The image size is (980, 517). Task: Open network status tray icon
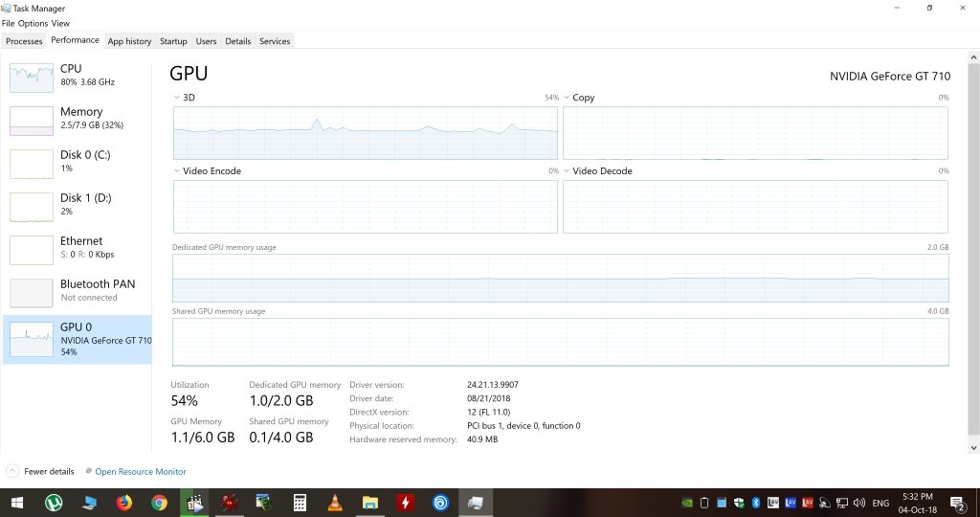tap(842, 503)
